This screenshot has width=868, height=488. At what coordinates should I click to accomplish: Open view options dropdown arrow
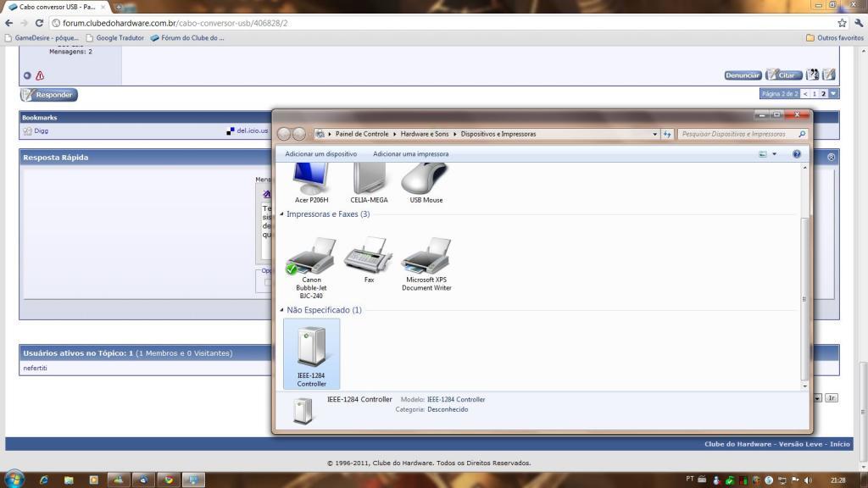(775, 154)
